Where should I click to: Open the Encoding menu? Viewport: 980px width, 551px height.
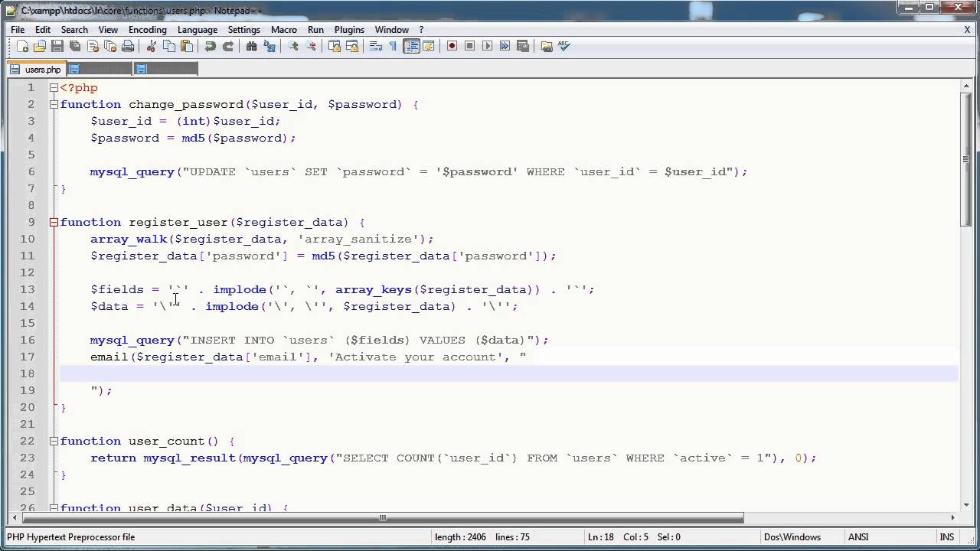148,29
